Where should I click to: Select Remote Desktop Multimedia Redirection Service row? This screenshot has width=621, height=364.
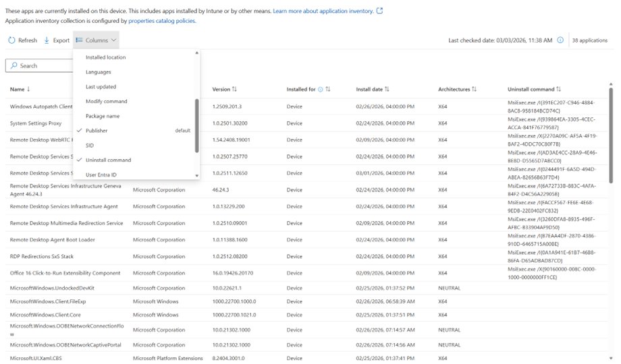306,223
